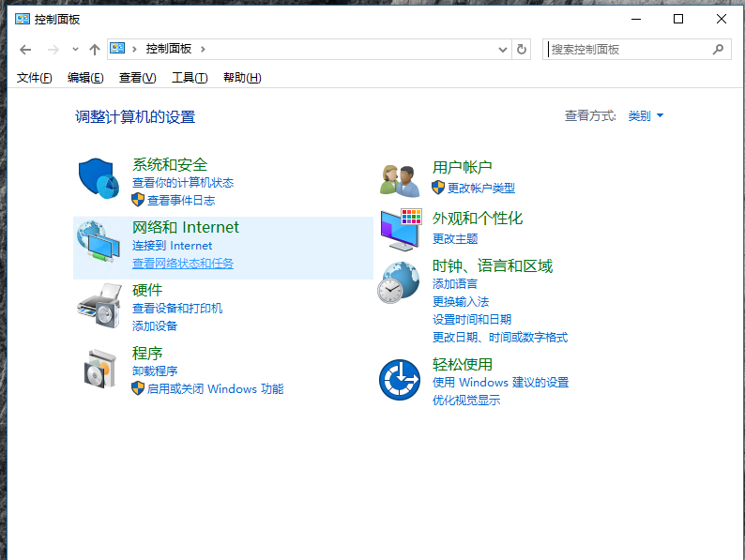This screenshot has height=560, width=745.
Task: Click the shield icon beside 查看事件日志
Action: (138, 200)
